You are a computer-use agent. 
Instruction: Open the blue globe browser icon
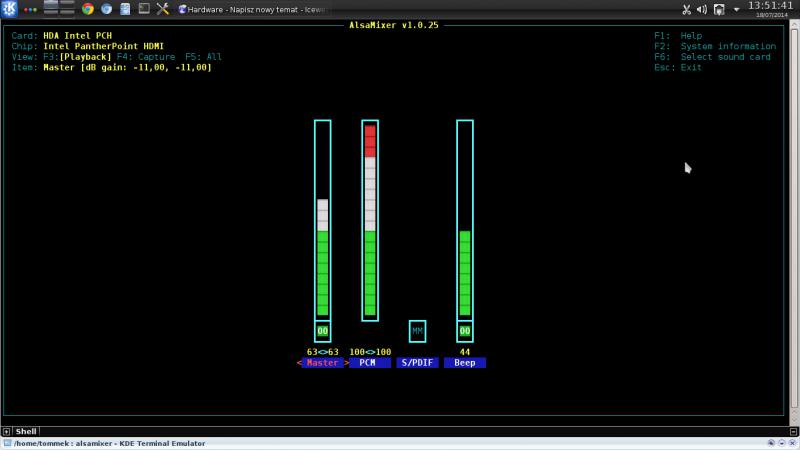[x=106, y=9]
